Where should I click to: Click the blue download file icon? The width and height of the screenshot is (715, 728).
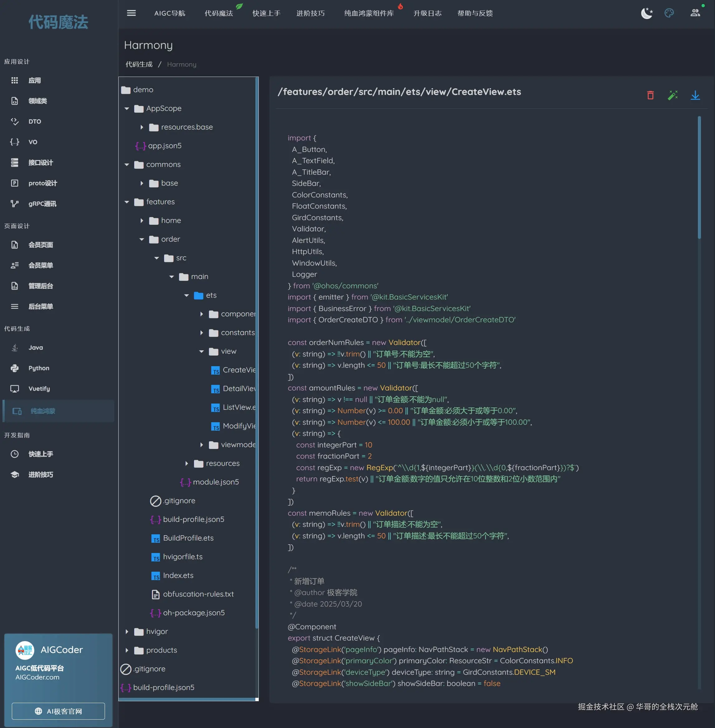pyautogui.click(x=695, y=95)
